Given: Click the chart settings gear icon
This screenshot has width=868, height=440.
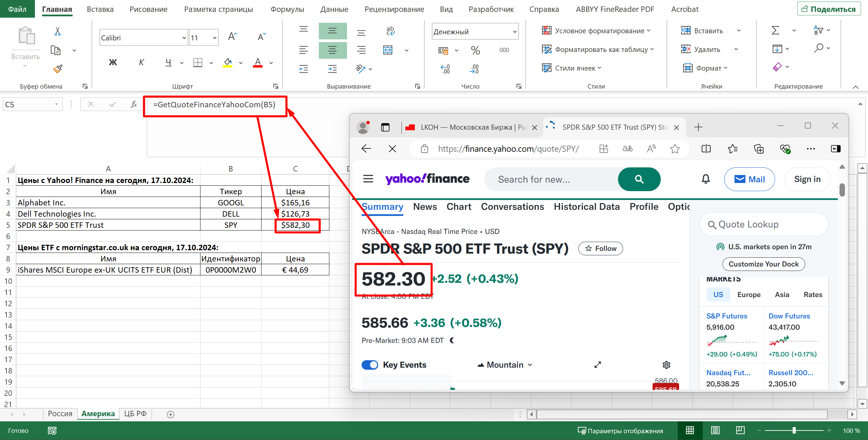Looking at the screenshot, I should pos(666,365).
